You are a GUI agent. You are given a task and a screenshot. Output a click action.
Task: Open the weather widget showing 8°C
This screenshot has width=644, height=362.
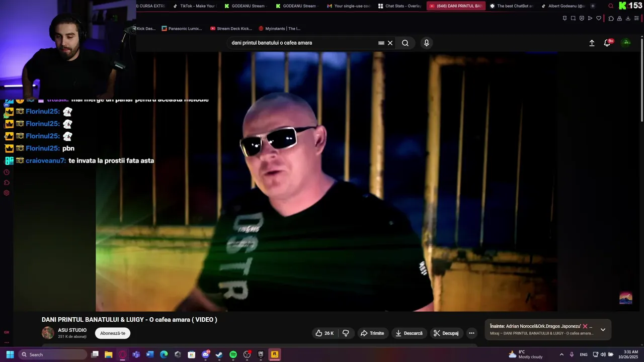(525, 354)
